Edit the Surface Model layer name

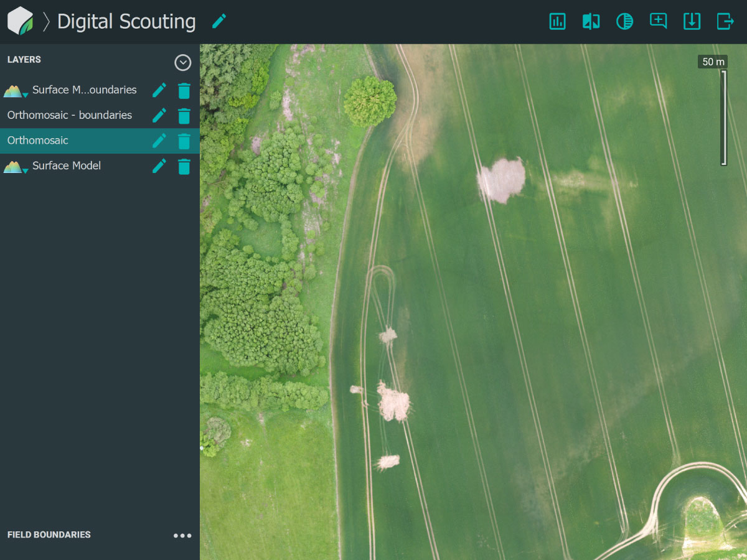pyautogui.click(x=159, y=166)
